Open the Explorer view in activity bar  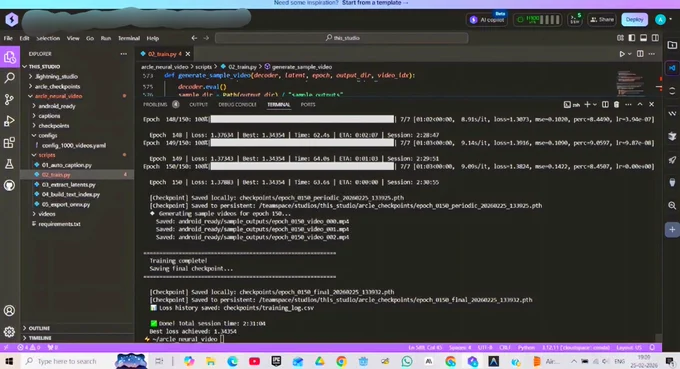point(10,57)
